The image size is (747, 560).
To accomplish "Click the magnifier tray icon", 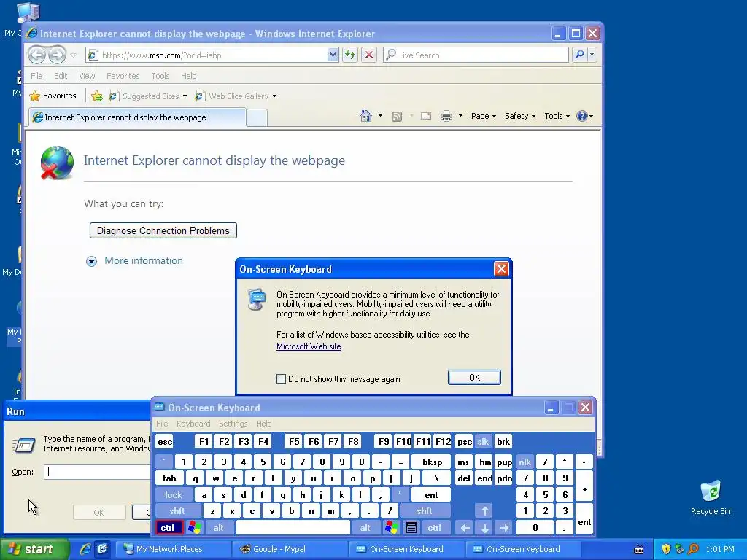I will (x=694, y=549).
